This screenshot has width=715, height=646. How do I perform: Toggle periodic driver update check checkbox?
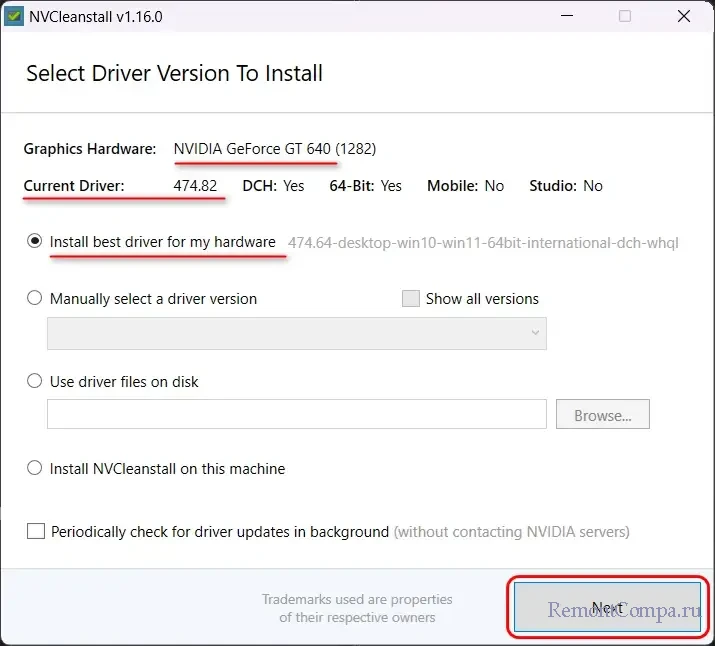coord(36,532)
